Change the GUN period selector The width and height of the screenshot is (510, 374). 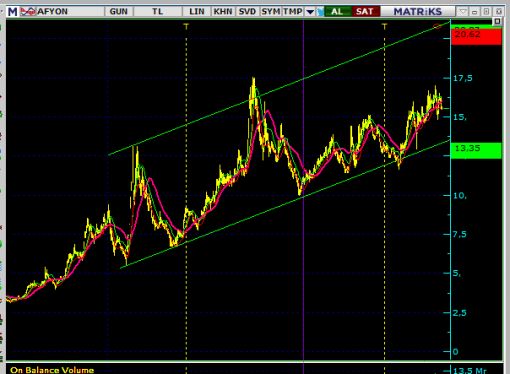119,12
